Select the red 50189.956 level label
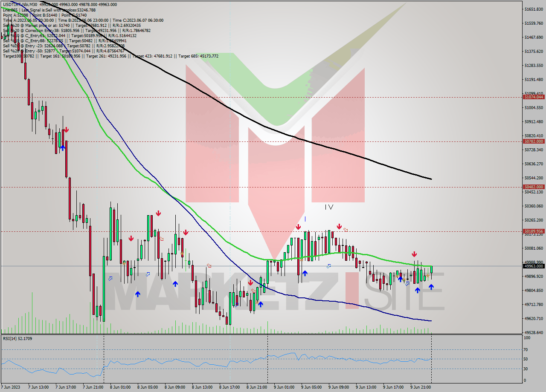 (x=533, y=231)
